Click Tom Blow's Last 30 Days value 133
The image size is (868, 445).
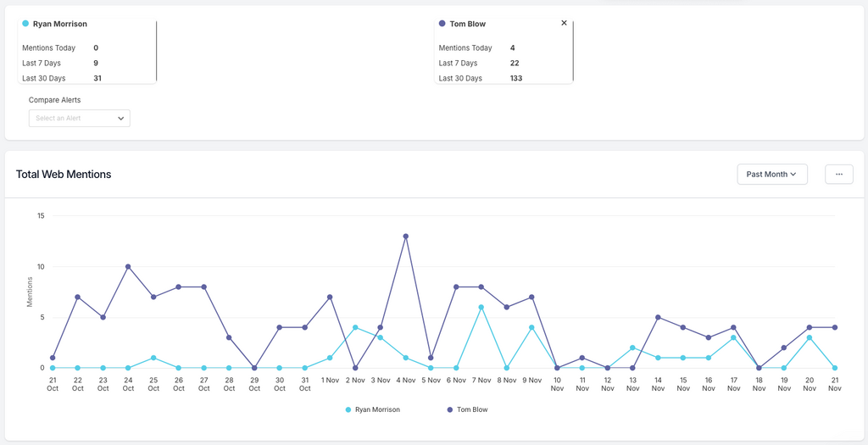click(x=516, y=78)
